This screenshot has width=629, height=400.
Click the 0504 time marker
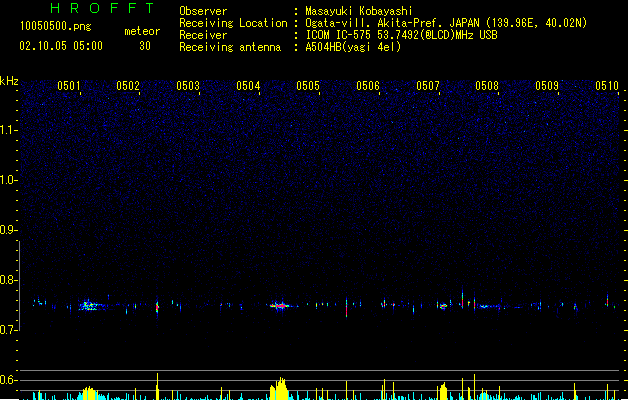click(248, 86)
